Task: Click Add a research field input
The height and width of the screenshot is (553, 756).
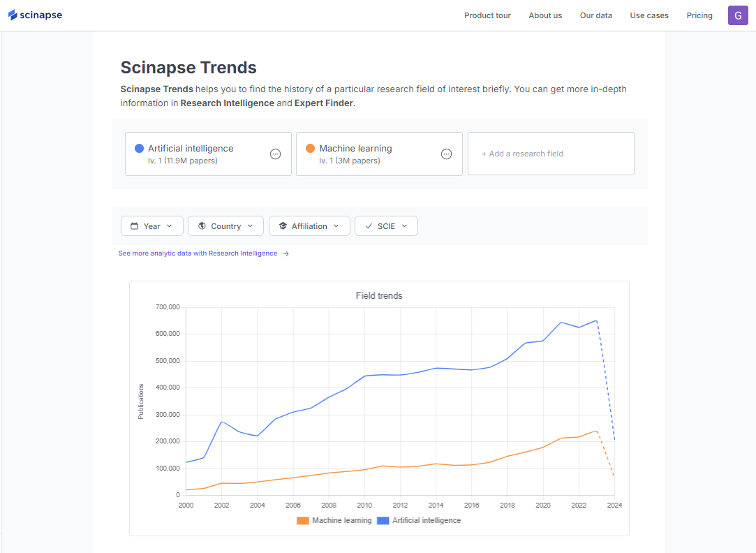Action: coord(551,154)
